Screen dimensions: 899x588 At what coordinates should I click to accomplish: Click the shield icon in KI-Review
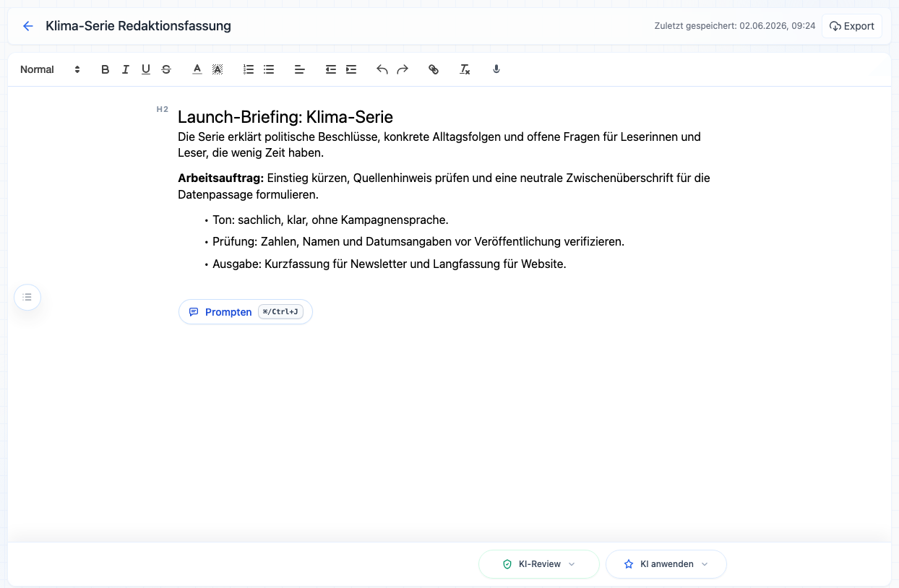coord(507,564)
